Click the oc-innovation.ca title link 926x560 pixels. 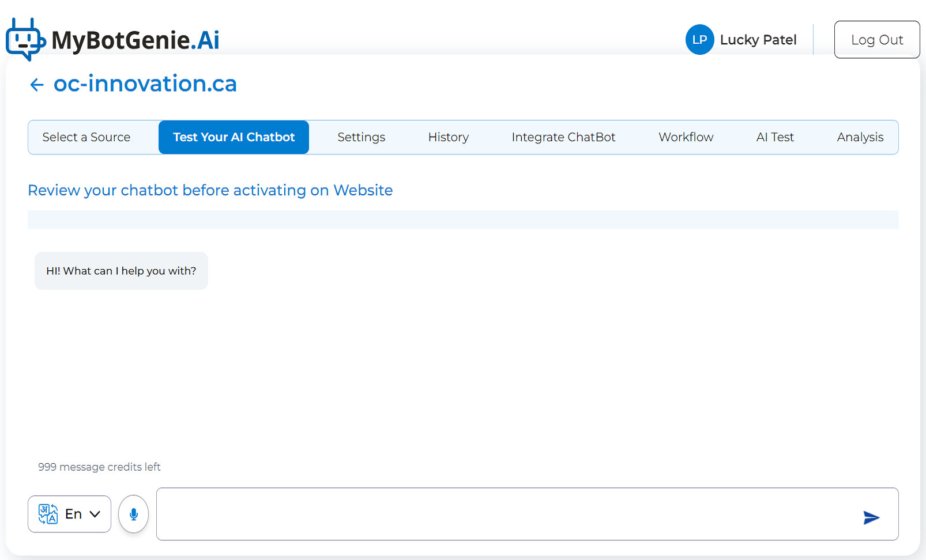(145, 84)
